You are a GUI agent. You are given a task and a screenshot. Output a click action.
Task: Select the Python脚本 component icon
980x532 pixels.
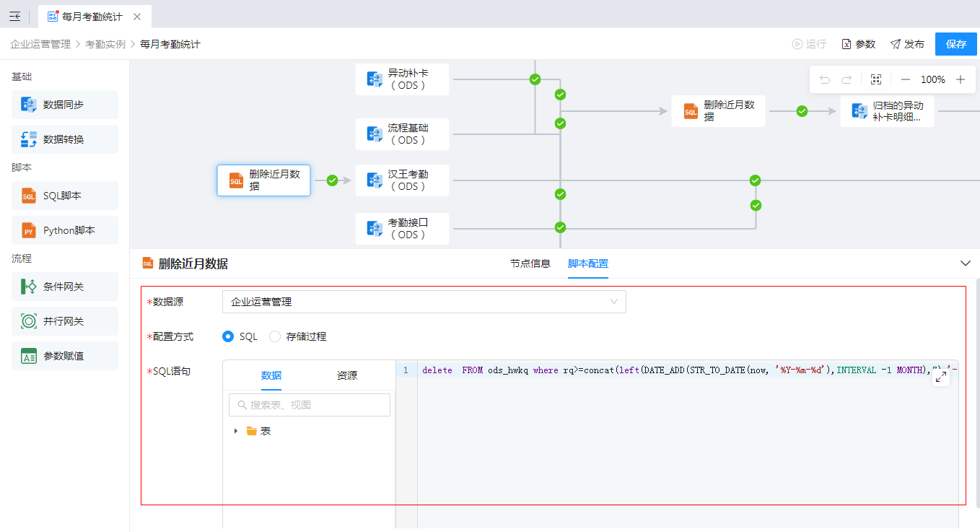coord(29,230)
